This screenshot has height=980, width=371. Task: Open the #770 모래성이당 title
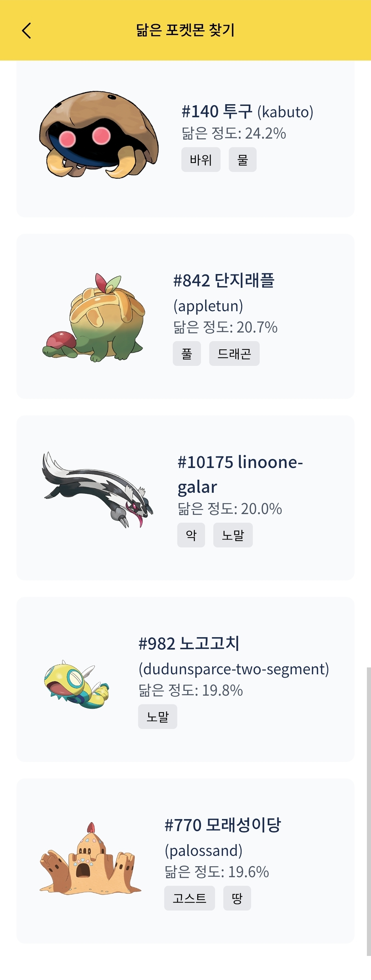[222, 825]
